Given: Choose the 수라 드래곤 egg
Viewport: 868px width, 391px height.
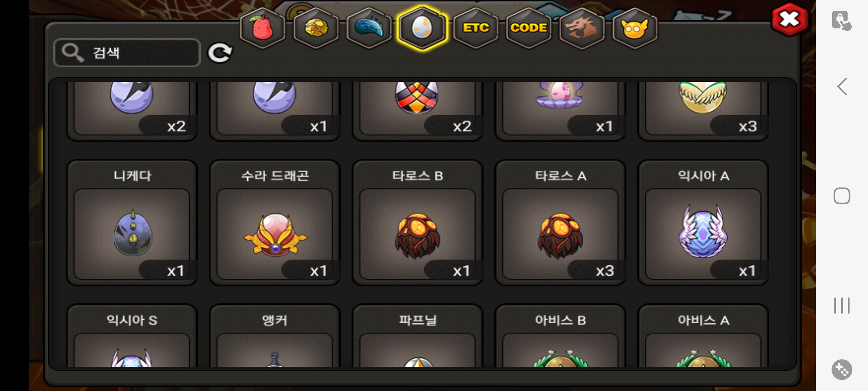Looking at the screenshot, I should tap(275, 223).
